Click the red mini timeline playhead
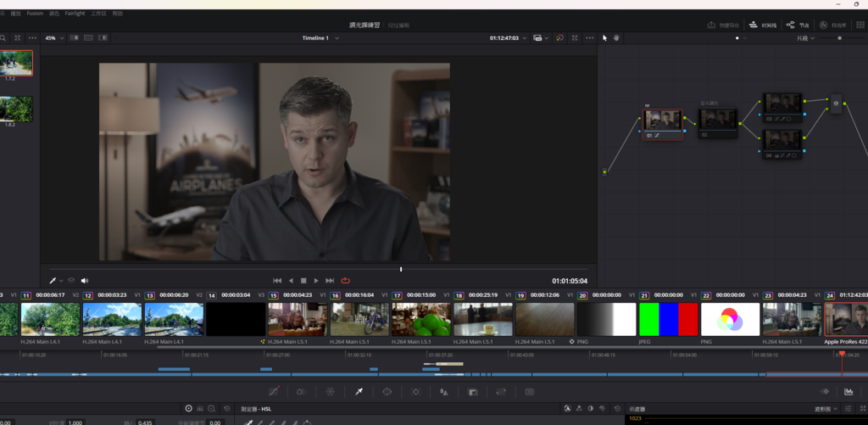The width and height of the screenshot is (868, 425). click(x=842, y=354)
